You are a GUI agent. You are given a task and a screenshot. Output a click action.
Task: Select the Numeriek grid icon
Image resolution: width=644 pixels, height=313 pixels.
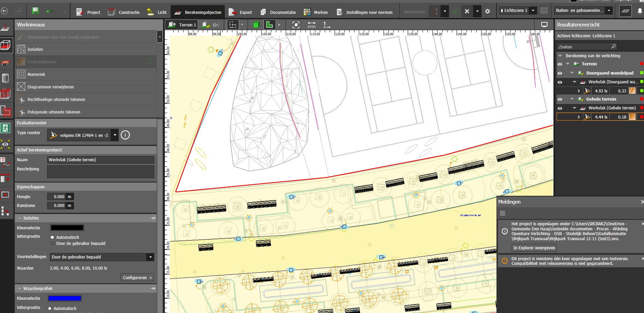21,74
